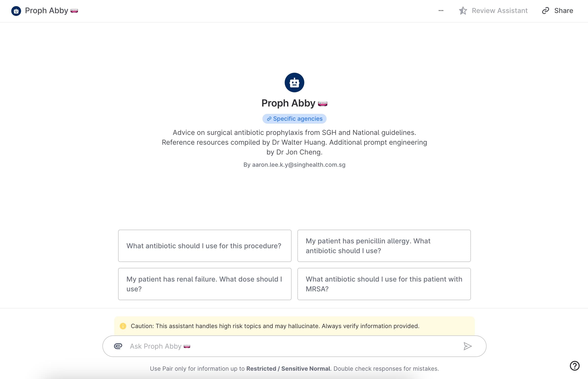The width and height of the screenshot is (588, 379).
Task: Click the large Proph Abby robot avatar
Action: click(x=294, y=83)
